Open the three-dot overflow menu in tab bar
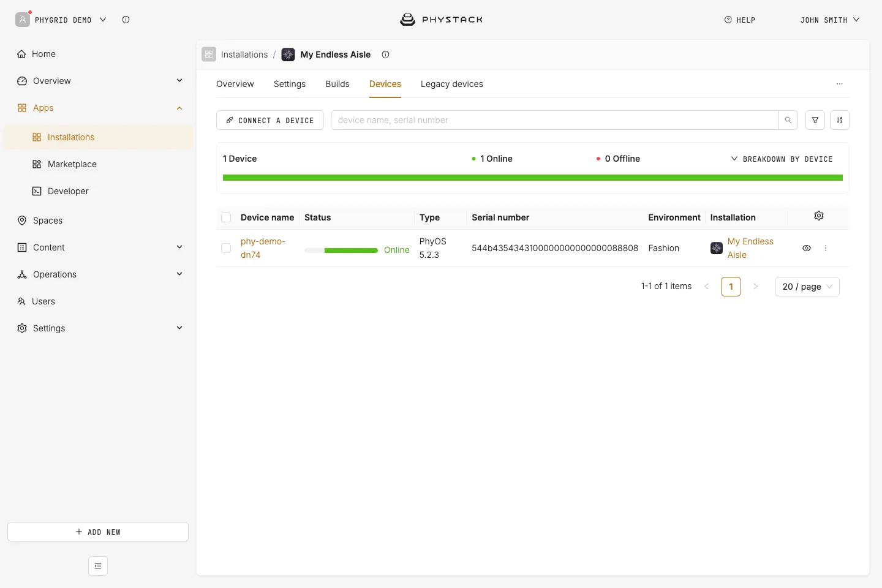 pos(840,84)
